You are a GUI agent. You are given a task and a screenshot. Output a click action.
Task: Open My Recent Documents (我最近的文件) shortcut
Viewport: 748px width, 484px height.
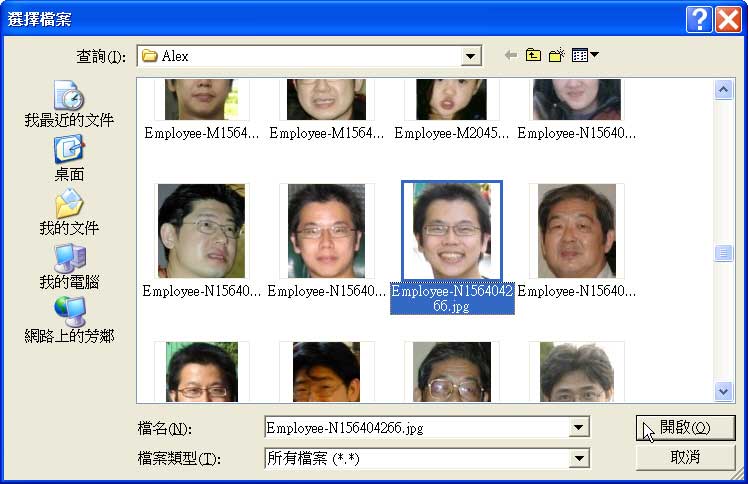[x=69, y=104]
